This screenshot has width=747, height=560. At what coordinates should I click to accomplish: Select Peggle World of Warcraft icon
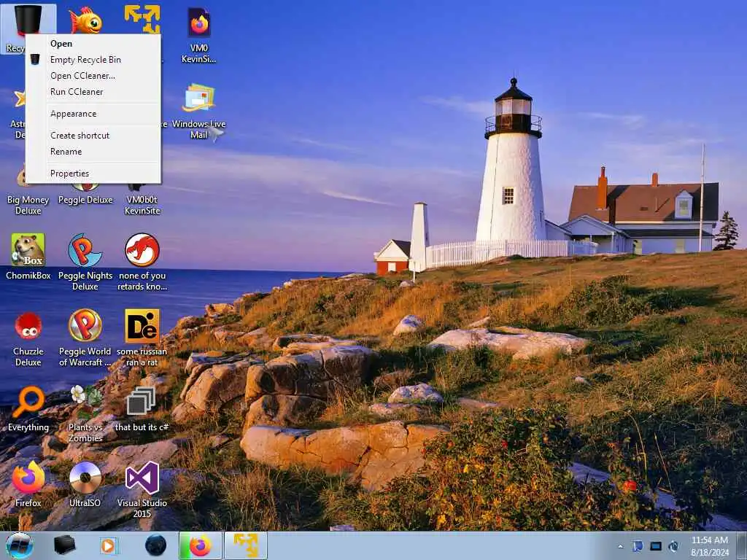85,338
